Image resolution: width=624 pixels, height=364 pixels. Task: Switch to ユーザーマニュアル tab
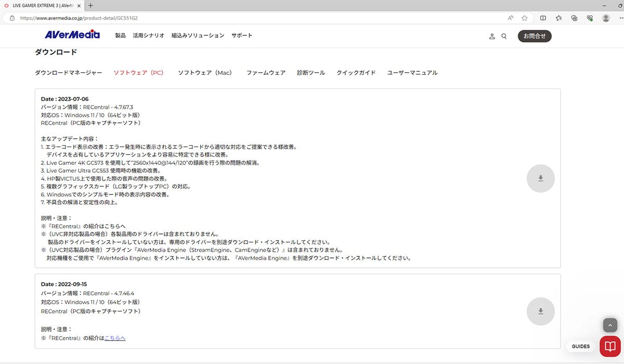pyautogui.click(x=412, y=73)
